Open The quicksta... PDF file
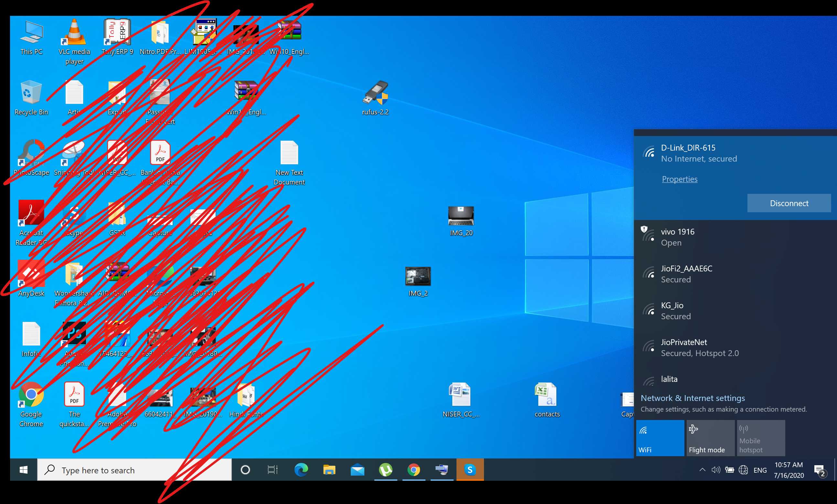The width and height of the screenshot is (837, 504). click(74, 404)
